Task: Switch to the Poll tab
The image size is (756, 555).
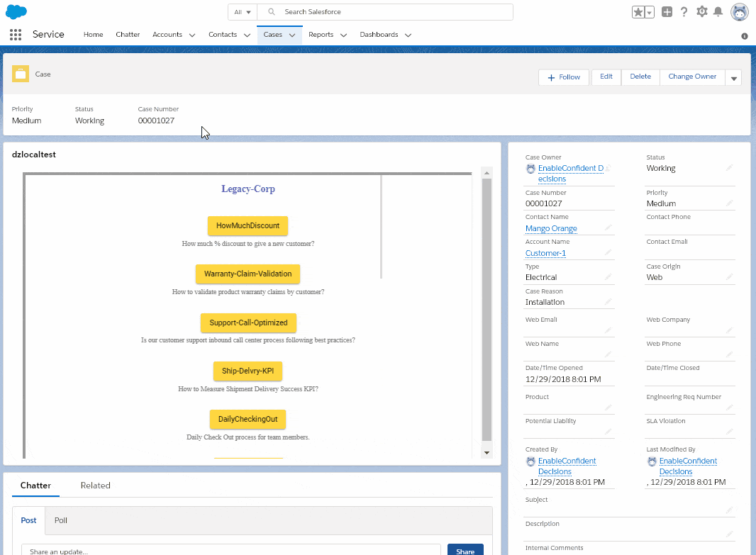Action: (x=60, y=520)
